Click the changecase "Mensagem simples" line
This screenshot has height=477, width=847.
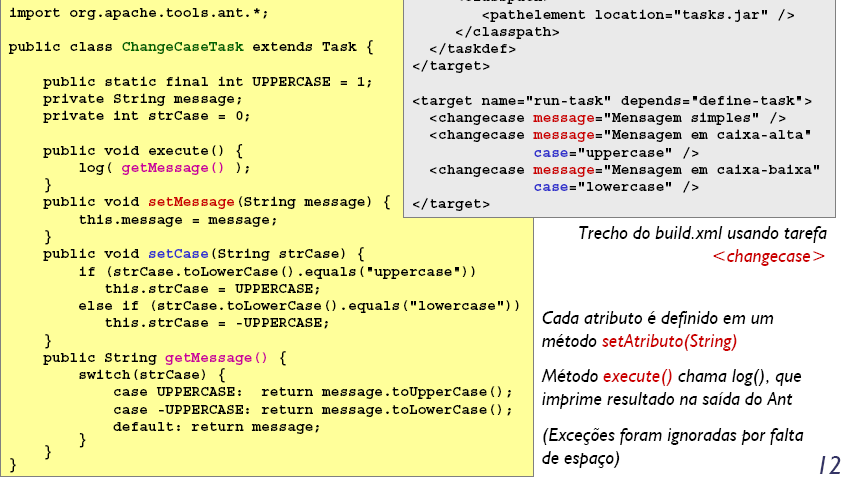point(608,118)
